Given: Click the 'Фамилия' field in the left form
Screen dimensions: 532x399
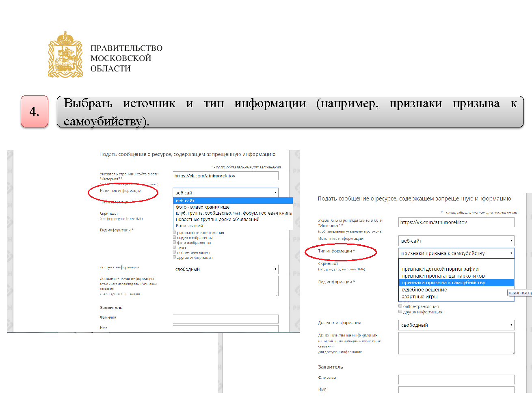Looking at the screenshot, I should coord(225,319).
